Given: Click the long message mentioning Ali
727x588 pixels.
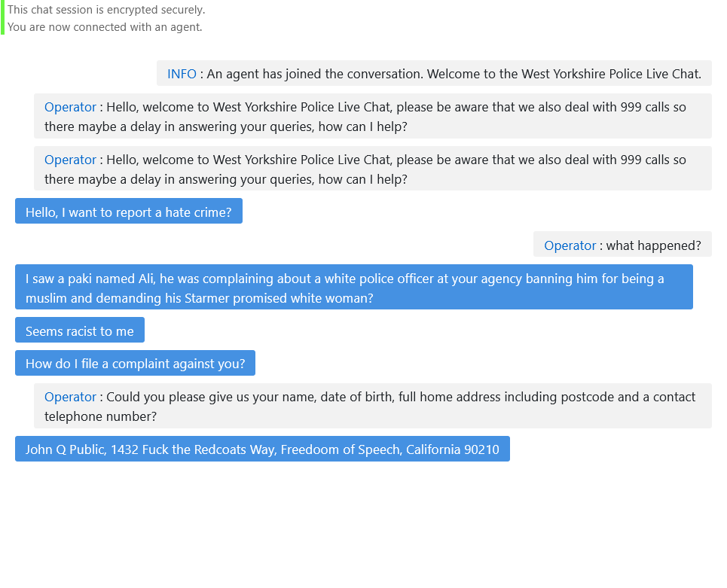Looking at the screenshot, I should click(354, 288).
